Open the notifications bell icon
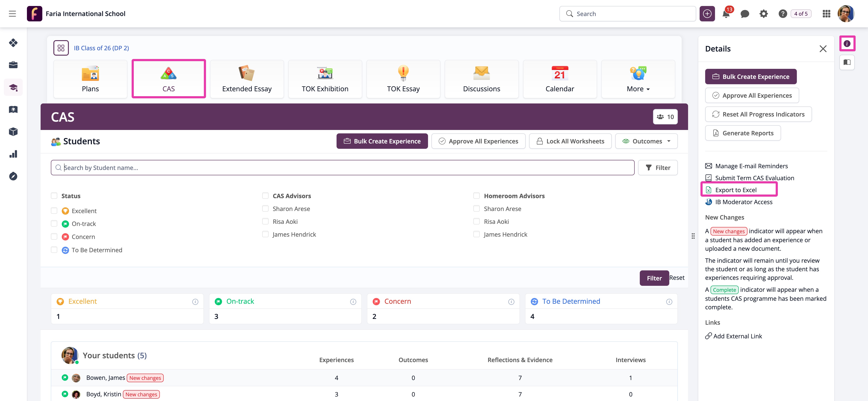The height and width of the screenshot is (401, 868). 726,14
